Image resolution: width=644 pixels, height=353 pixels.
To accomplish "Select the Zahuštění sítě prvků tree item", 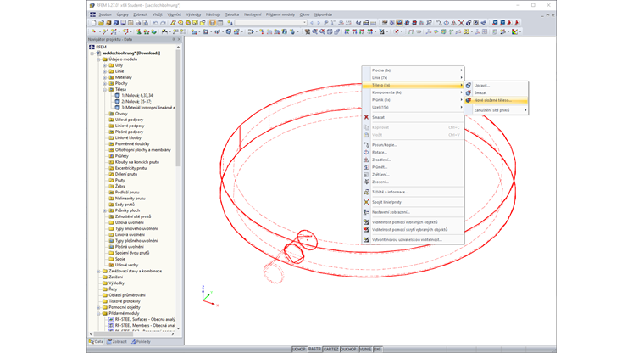I will coord(133,216).
